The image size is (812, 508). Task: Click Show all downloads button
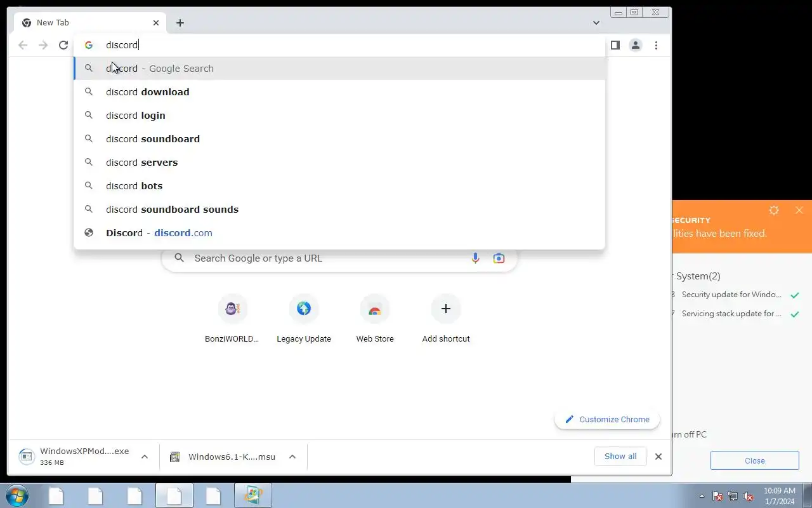(620, 457)
